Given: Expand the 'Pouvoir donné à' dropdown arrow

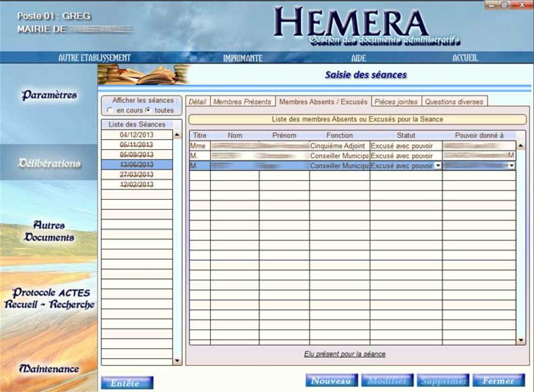Looking at the screenshot, I should coord(512,166).
